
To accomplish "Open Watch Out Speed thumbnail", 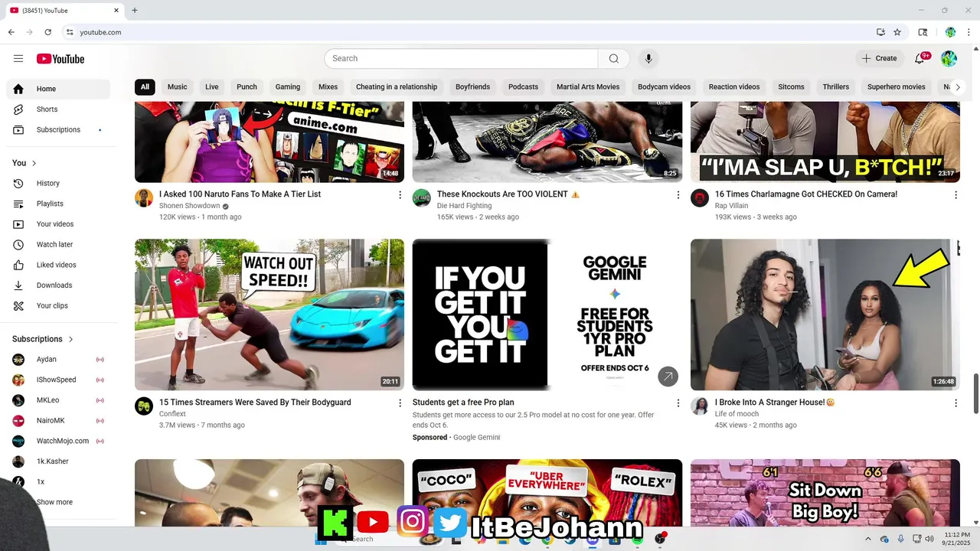I will click(269, 315).
